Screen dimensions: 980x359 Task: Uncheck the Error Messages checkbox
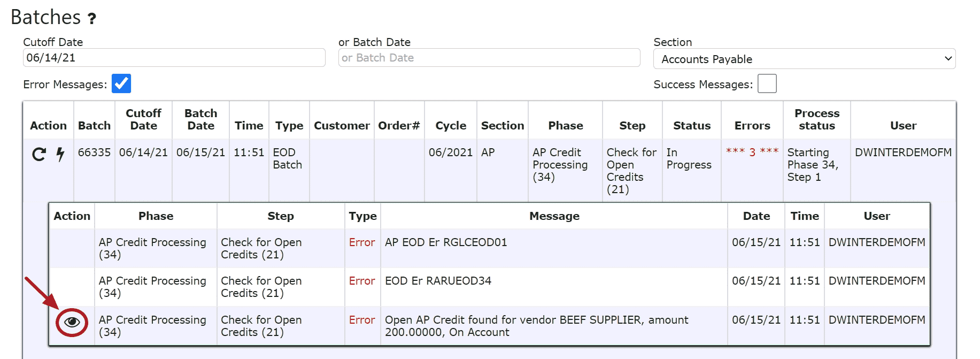[121, 83]
